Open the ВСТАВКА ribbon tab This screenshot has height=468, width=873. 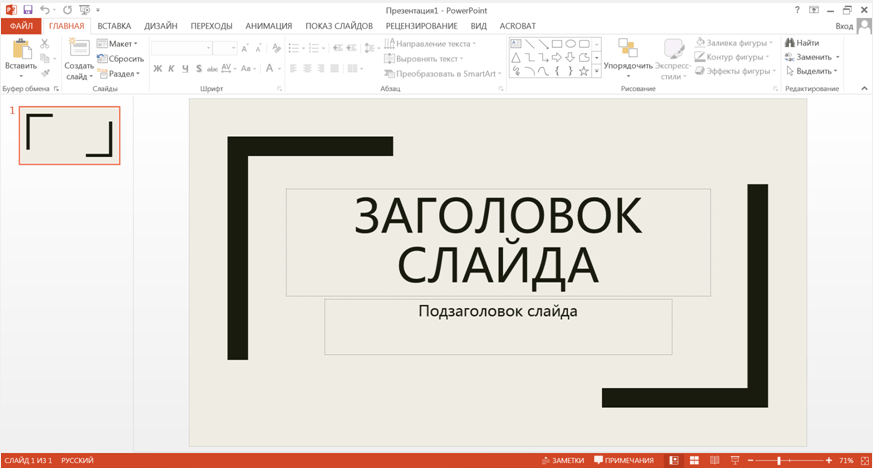point(114,26)
